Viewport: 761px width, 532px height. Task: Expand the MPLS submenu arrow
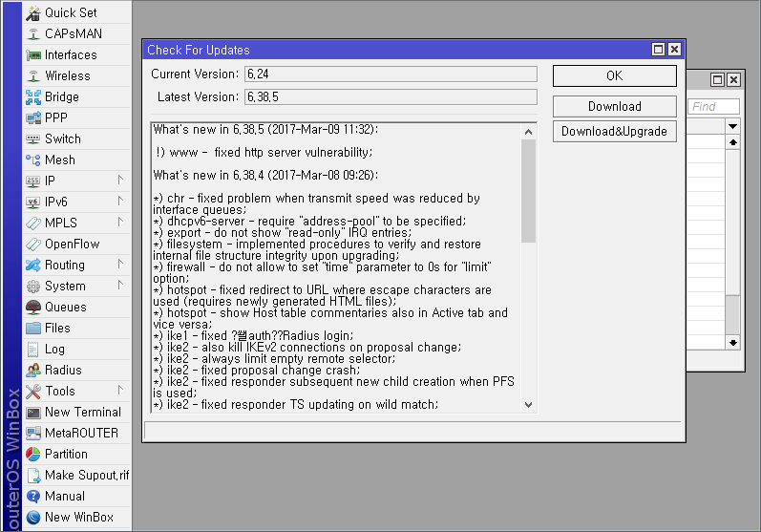pyautogui.click(x=120, y=222)
